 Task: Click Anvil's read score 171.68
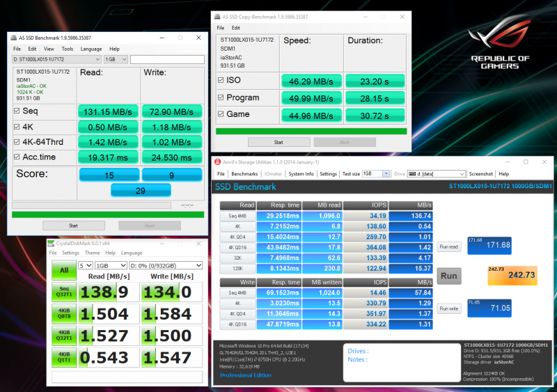pos(489,246)
